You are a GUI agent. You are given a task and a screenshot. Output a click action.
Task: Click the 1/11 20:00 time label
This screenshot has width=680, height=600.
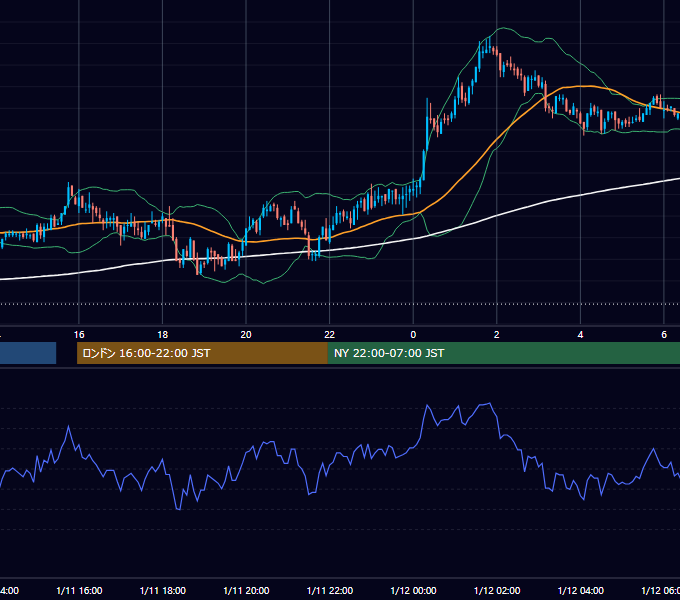246,590
